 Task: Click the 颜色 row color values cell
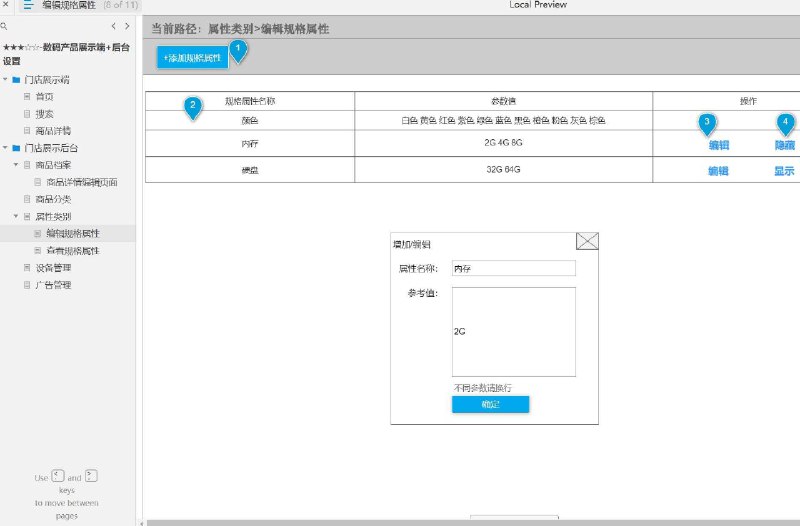point(504,120)
